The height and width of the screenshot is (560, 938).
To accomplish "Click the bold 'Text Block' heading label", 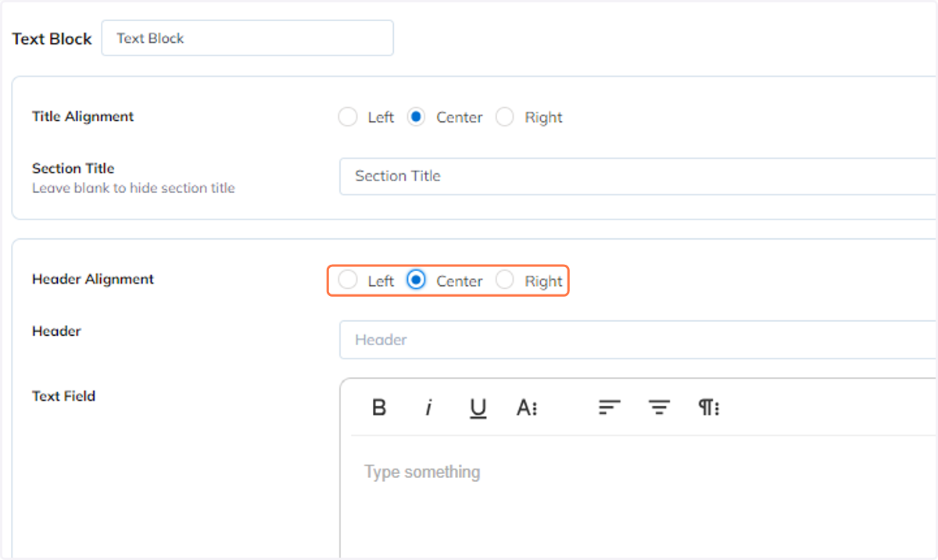I will (52, 38).
